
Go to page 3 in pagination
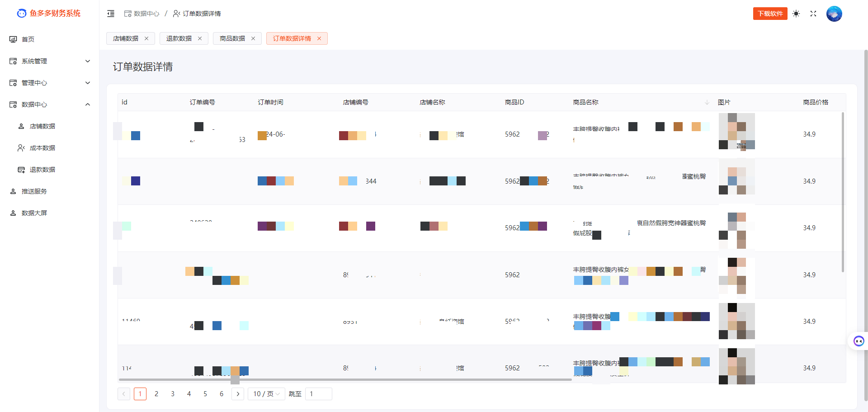173,394
